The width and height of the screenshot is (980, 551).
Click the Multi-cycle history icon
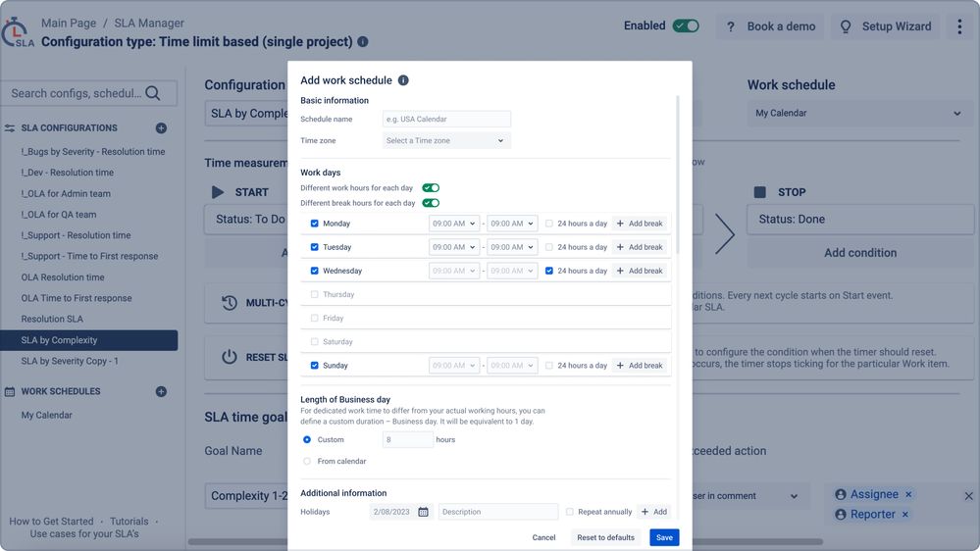click(230, 303)
